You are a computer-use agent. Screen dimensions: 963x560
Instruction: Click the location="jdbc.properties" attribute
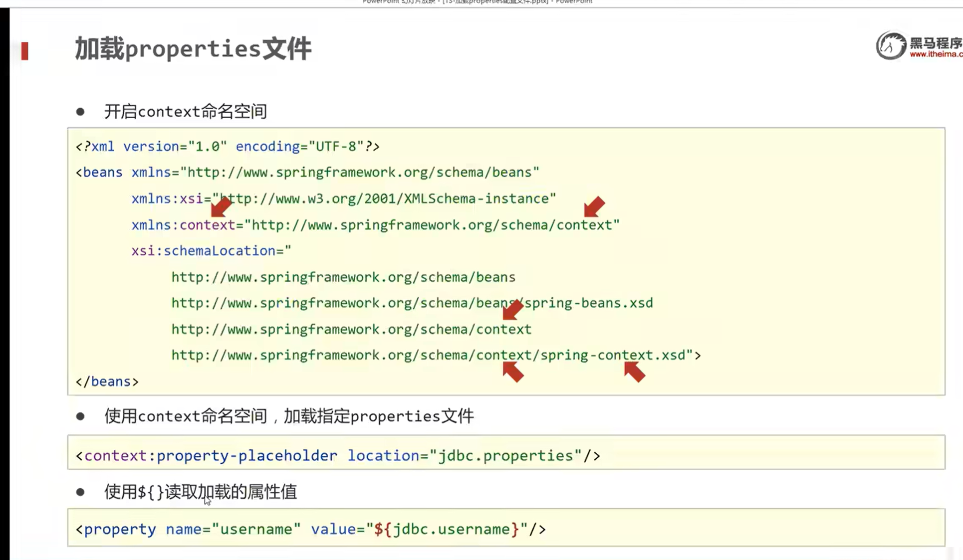[465, 456]
